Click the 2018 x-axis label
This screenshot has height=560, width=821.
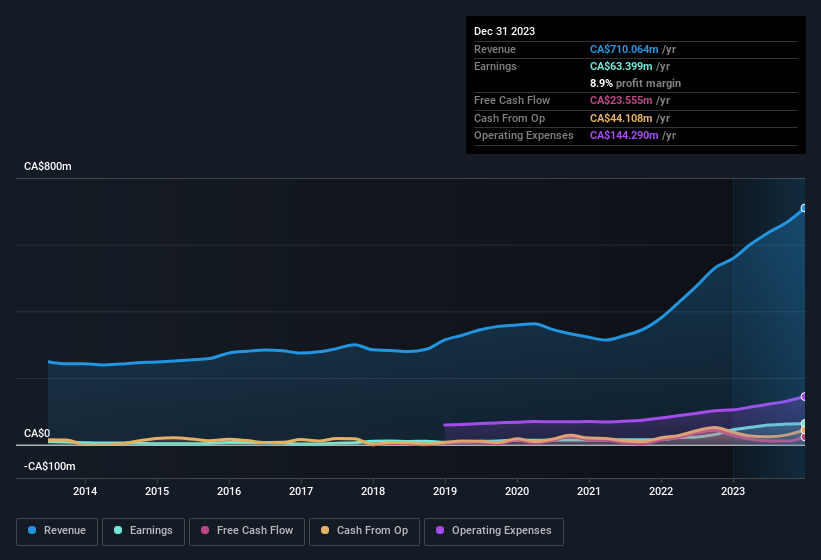373,491
